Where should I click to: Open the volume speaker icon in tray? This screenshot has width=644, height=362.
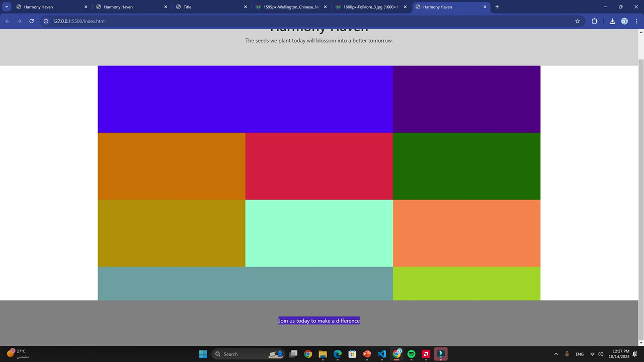600,354
